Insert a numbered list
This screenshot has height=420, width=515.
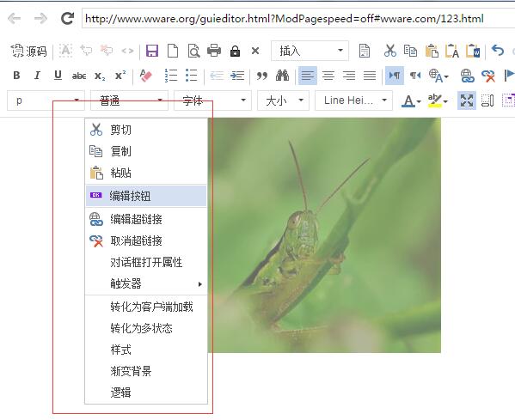click(171, 76)
